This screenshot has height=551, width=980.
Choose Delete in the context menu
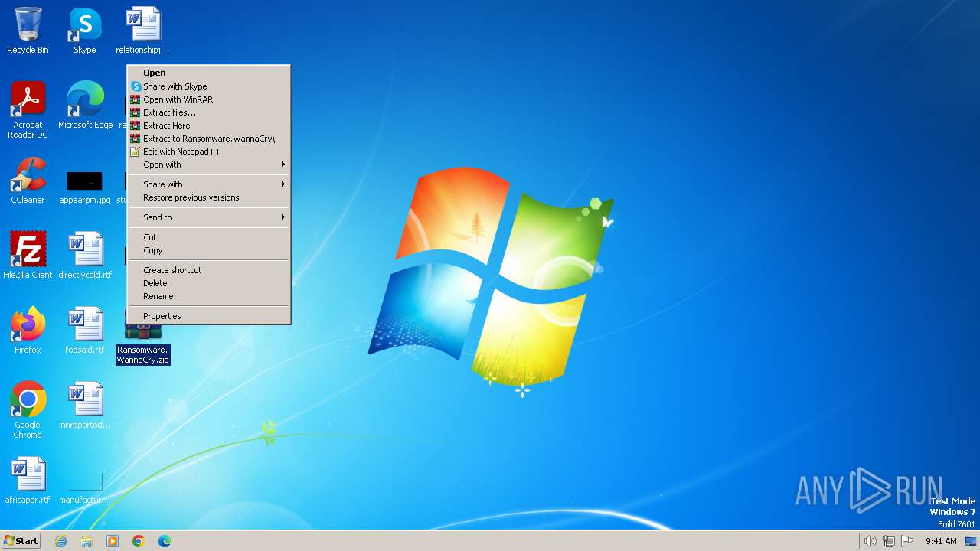209,283
